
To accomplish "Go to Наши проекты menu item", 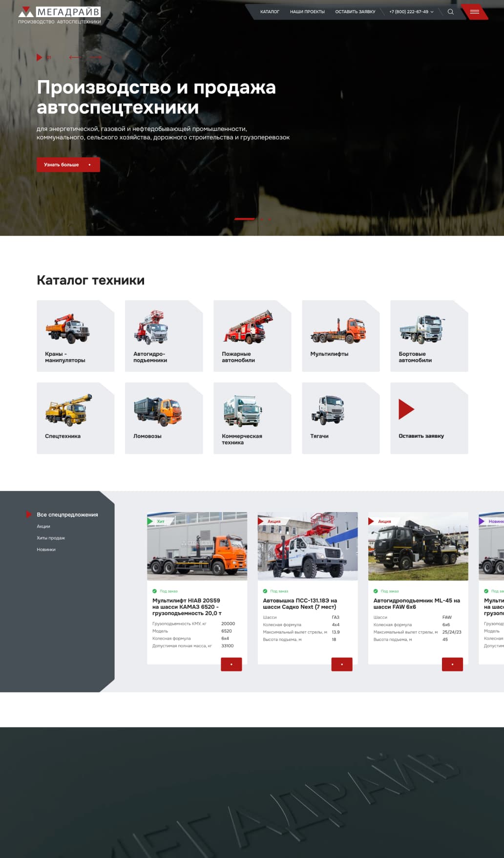I will [x=307, y=12].
